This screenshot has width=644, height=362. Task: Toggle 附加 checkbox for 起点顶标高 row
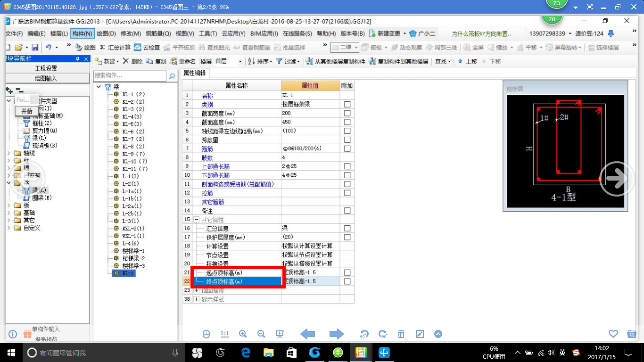pyautogui.click(x=347, y=272)
